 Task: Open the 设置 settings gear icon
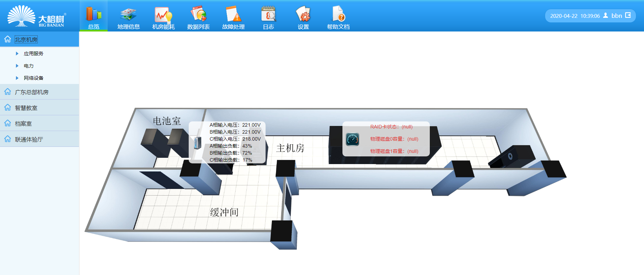[303, 14]
